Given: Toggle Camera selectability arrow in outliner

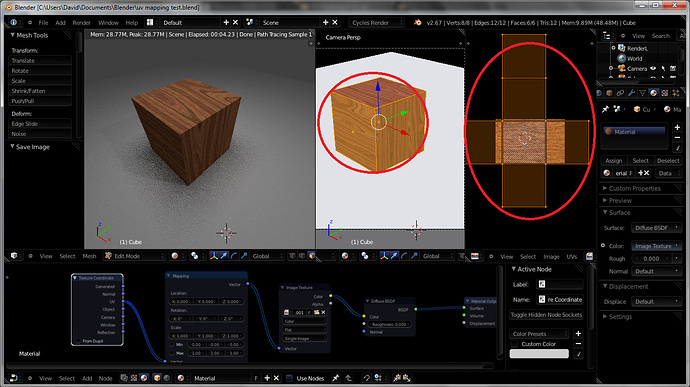Looking at the screenshot, I should point(663,68).
